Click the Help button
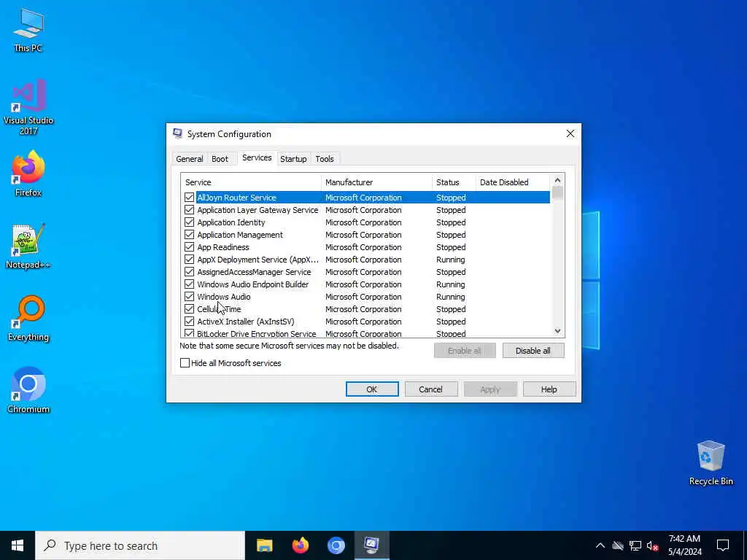The height and width of the screenshot is (560, 747). point(549,389)
